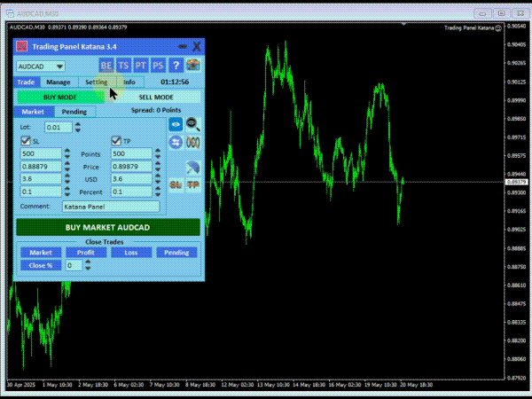The height and width of the screenshot is (399, 532).
Task: Click the SL Price stepper arrows
Action: pyautogui.click(x=67, y=167)
